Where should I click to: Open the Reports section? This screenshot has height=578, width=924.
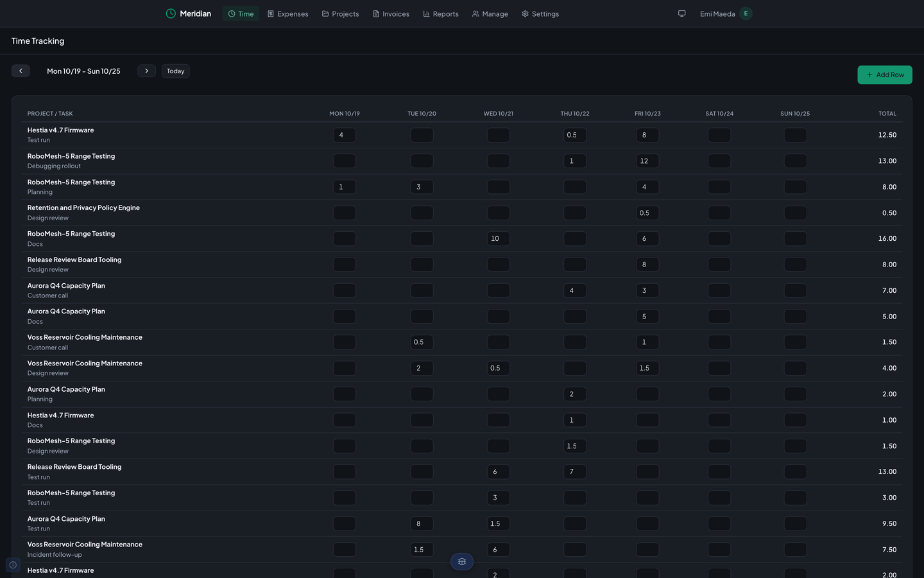point(441,13)
